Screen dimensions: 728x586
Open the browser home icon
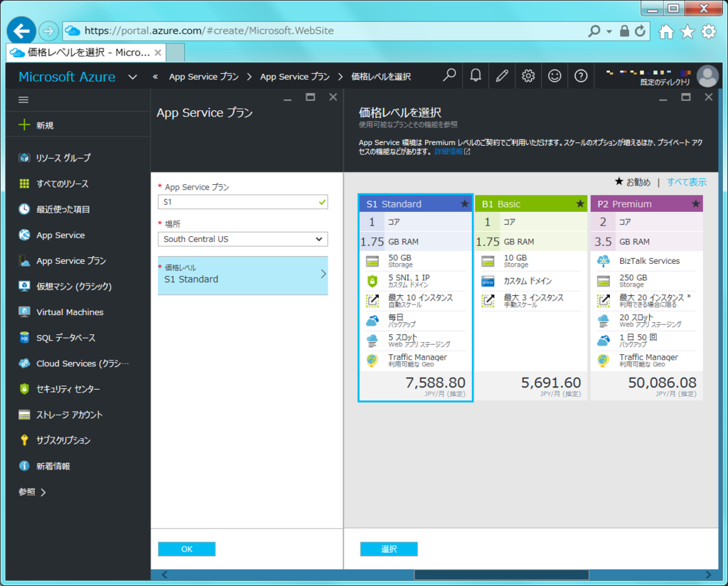pyautogui.click(x=665, y=31)
